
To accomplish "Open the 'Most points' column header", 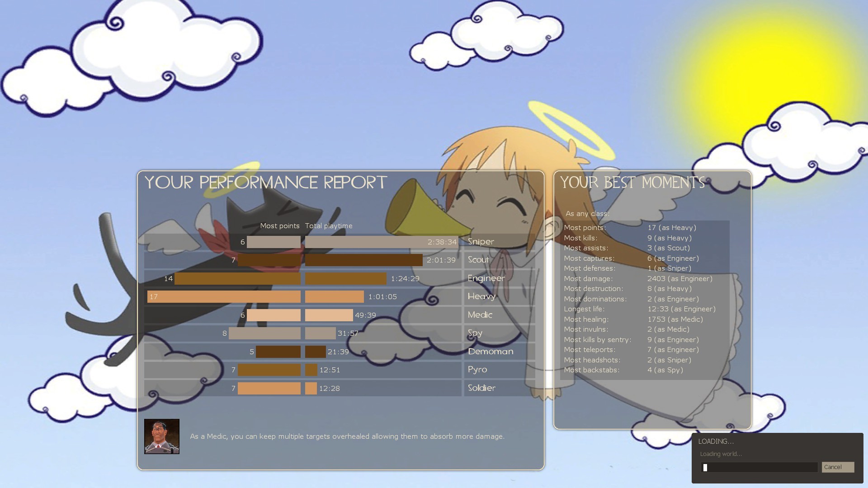I will (x=280, y=225).
